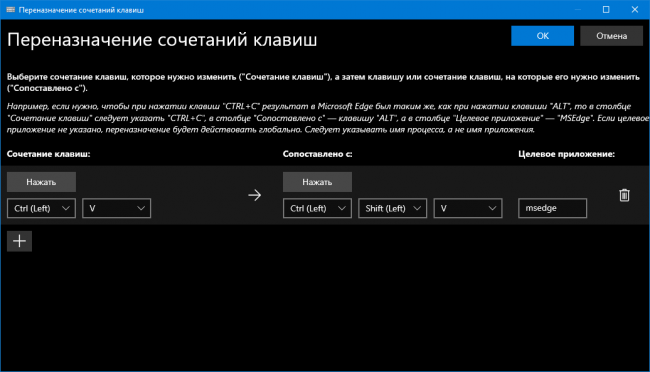Delete the Ctrl+V shortcut mapping with trash icon
Screen dimensions: 650x372
[x=624, y=195]
